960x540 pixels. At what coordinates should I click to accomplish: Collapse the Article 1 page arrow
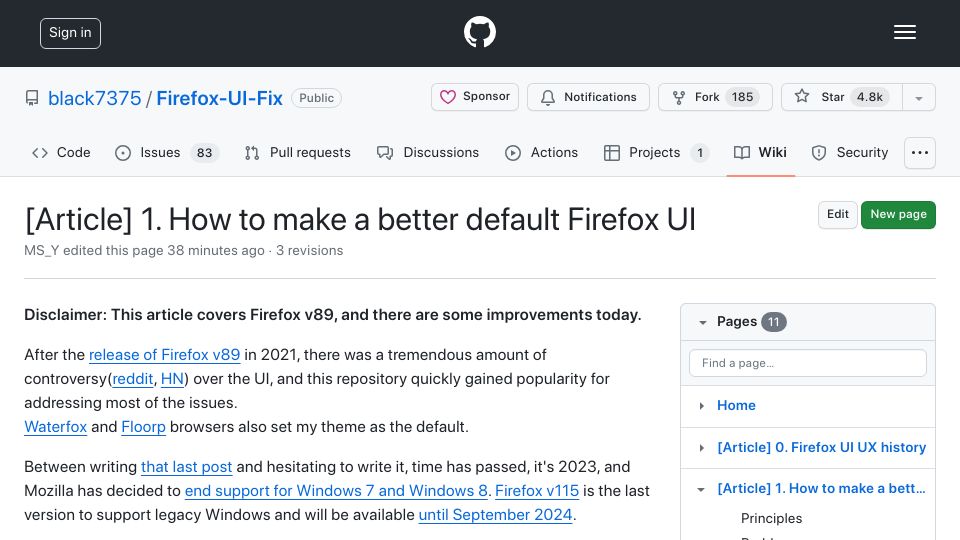pos(702,489)
